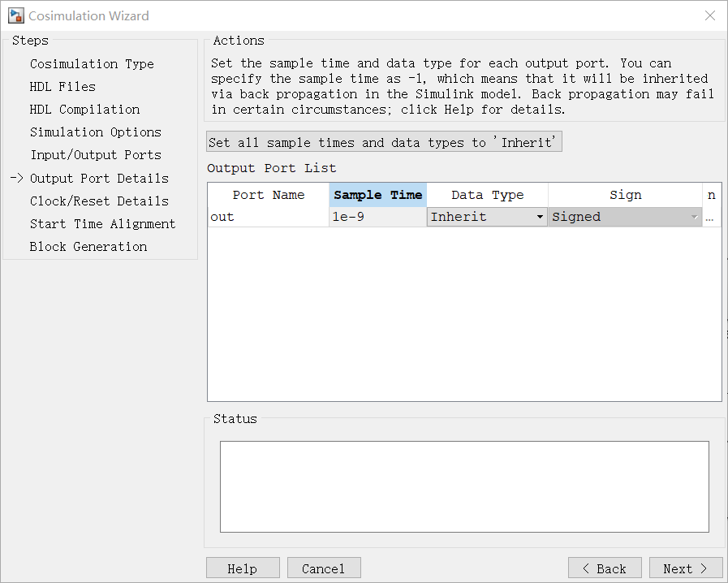The width and height of the screenshot is (728, 583).
Task: Click Set all sample times to Inherit button
Action: pos(384,141)
